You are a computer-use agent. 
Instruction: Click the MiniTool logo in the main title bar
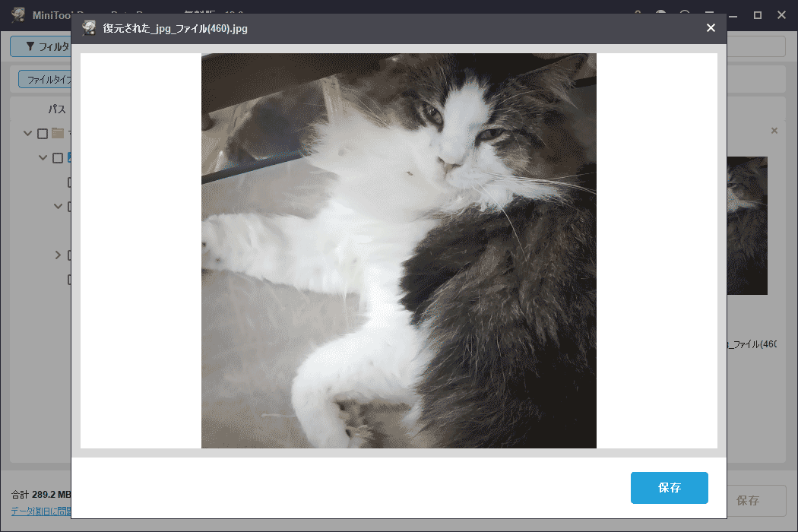click(x=17, y=14)
